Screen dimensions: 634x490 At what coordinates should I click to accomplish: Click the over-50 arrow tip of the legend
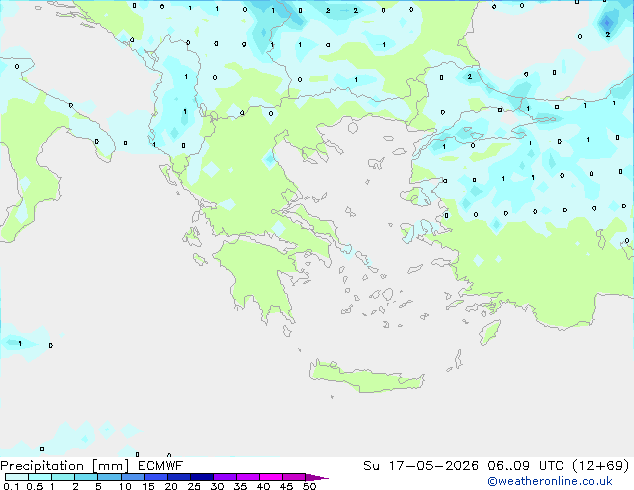317,477
